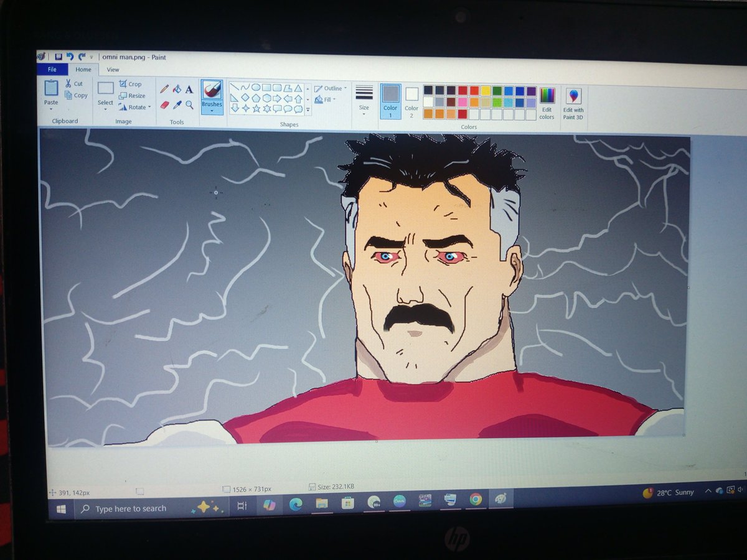Click the Brushes tool icon
The width and height of the screenshot is (747, 560).
[x=212, y=90]
